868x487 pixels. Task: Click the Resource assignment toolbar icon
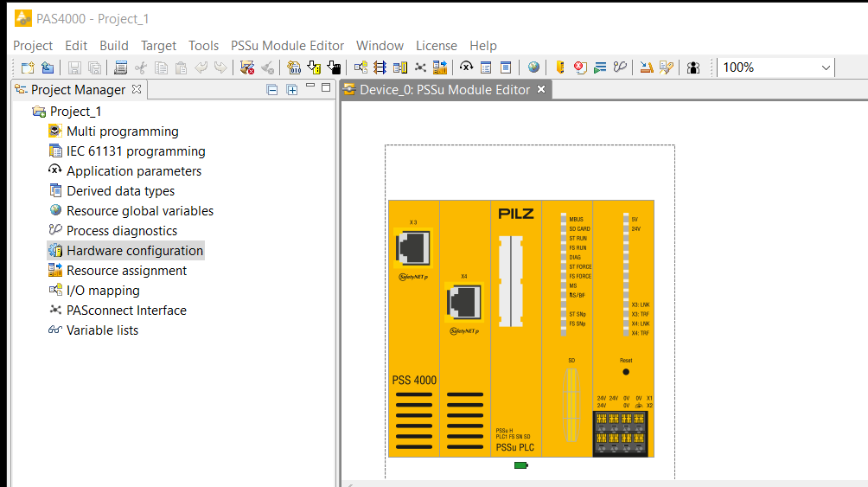(x=440, y=67)
